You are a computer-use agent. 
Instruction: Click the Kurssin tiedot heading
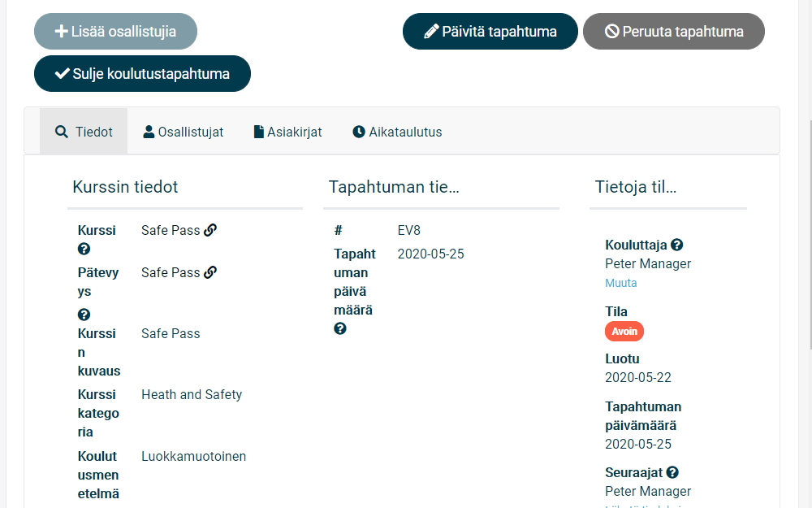[125, 187]
